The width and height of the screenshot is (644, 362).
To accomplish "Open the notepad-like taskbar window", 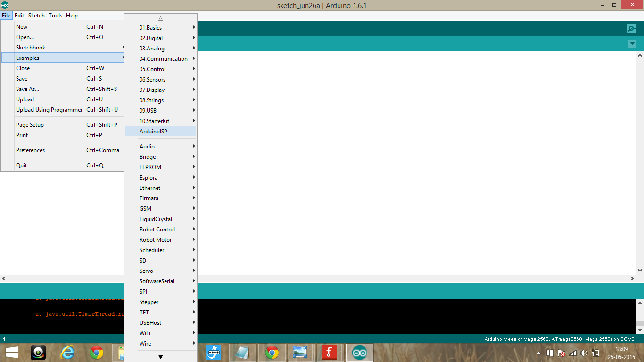I will tap(243, 353).
